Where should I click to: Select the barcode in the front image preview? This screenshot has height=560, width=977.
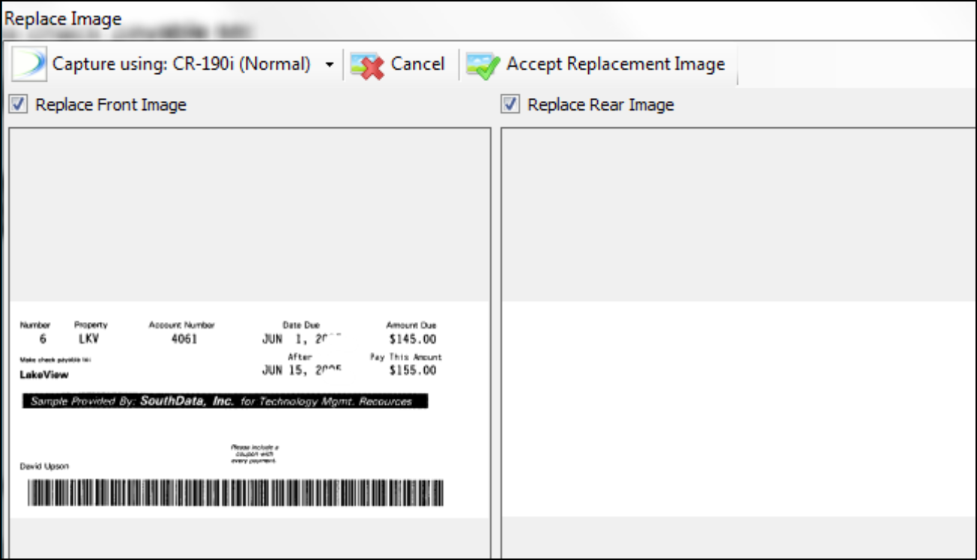point(235,493)
